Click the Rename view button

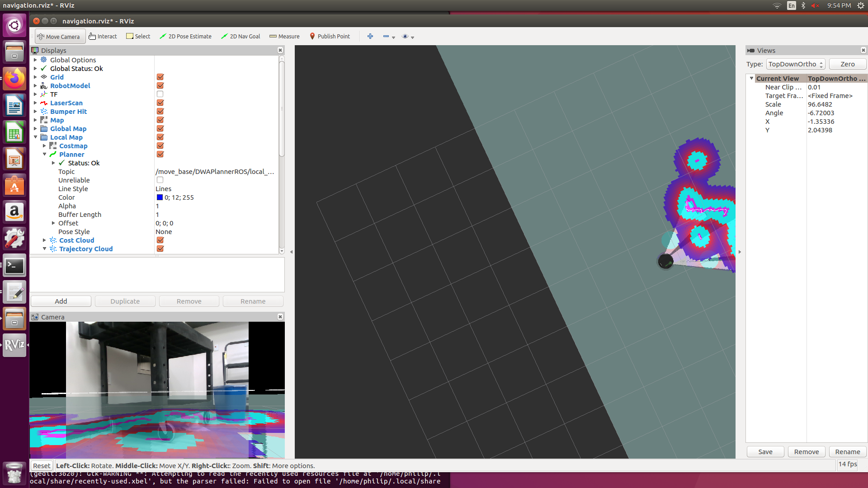pyautogui.click(x=848, y=452)
